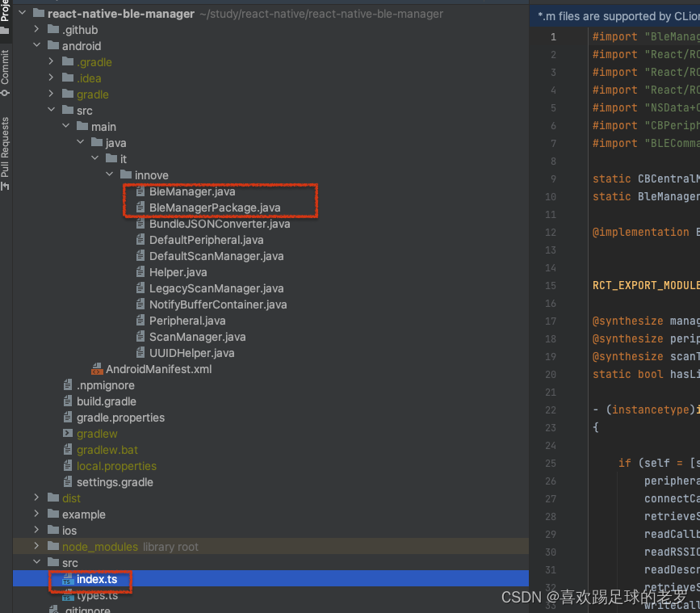Open build.gradle file
Image resolution: width=700 pixels, height=613 pixels.
pyautogui.click(x=107, y=401)
